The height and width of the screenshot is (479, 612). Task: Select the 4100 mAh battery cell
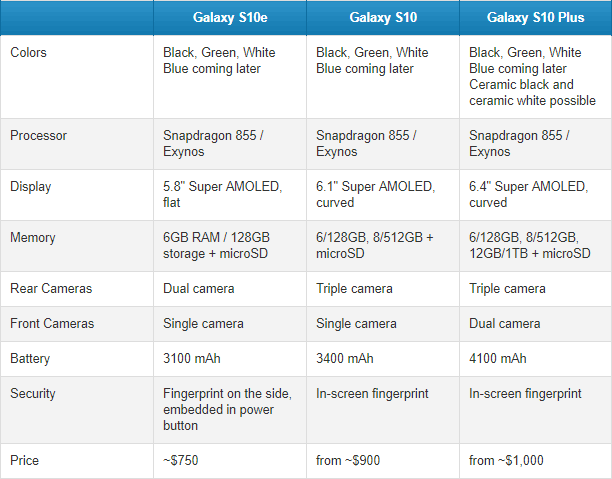498,358
